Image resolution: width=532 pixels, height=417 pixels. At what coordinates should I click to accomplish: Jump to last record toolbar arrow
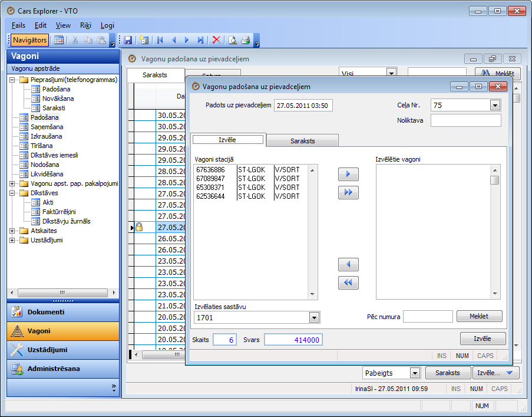[201, 40]
